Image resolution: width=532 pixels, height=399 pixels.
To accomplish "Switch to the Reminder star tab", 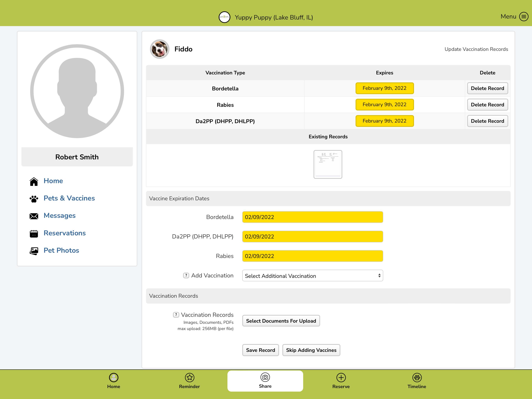I will point(189,381).
